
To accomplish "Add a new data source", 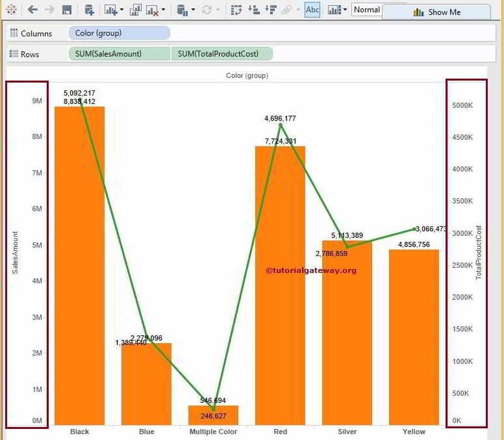I will tap(89, 10).
